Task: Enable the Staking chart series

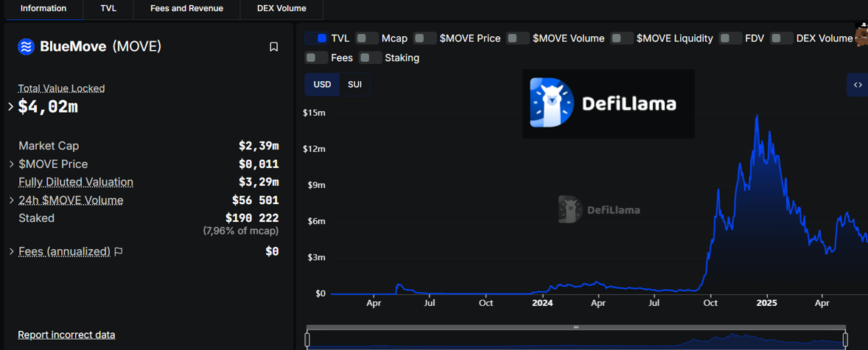Action: [x=371, y=57]
